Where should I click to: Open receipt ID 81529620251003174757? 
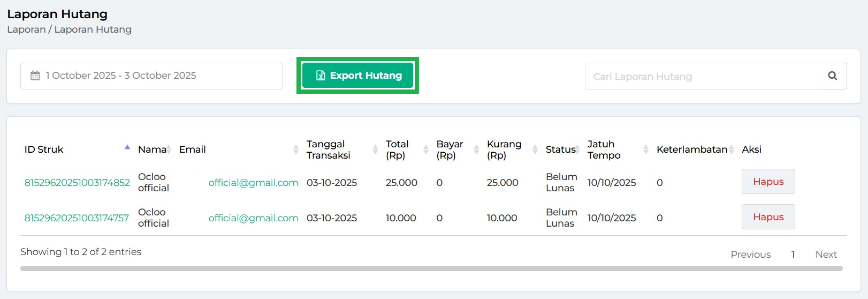pyautogui.click(x=77, y=218)
